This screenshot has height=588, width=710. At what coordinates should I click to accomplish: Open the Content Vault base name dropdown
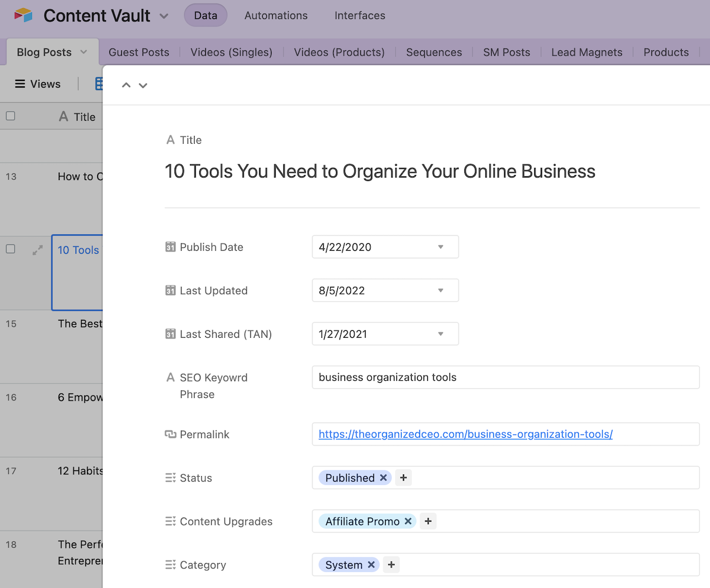164,16
